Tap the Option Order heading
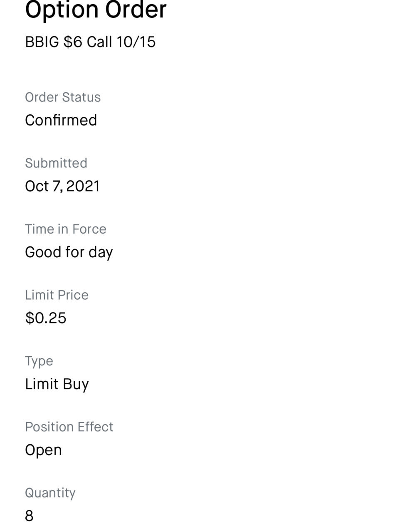This screenshot has width=395, height=532. tap(96, 9)
